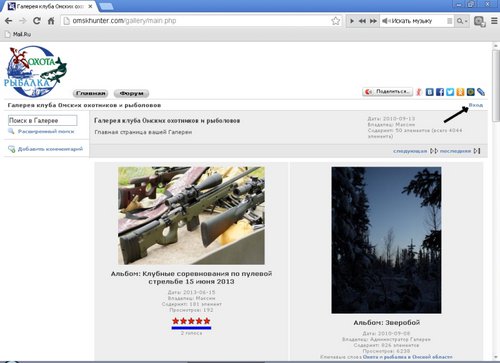
Task: Click the 'Поиск в Галерее' search field
Action: click(x=43, y=120)
